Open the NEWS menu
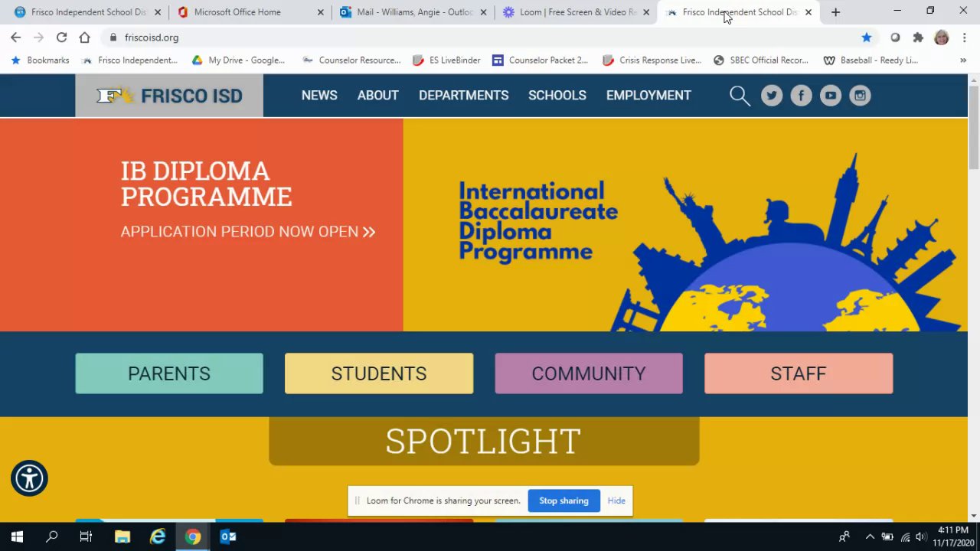Viewport: 980px width, 551px height. 319,96
